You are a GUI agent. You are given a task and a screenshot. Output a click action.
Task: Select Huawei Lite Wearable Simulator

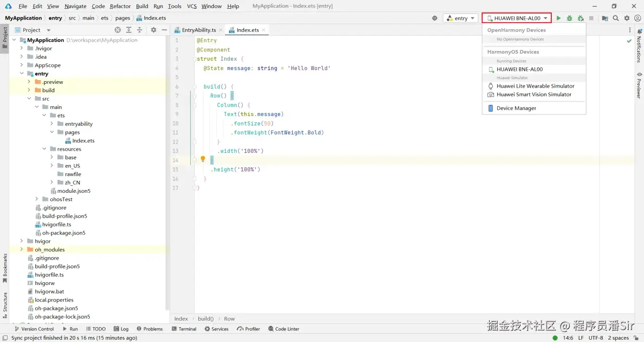pos(534,86)
